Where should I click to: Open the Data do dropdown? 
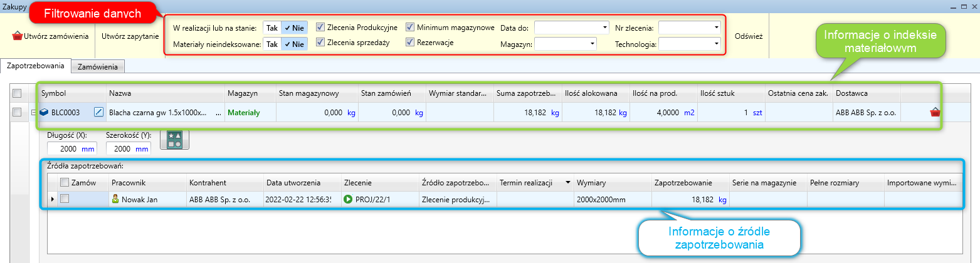604,28
